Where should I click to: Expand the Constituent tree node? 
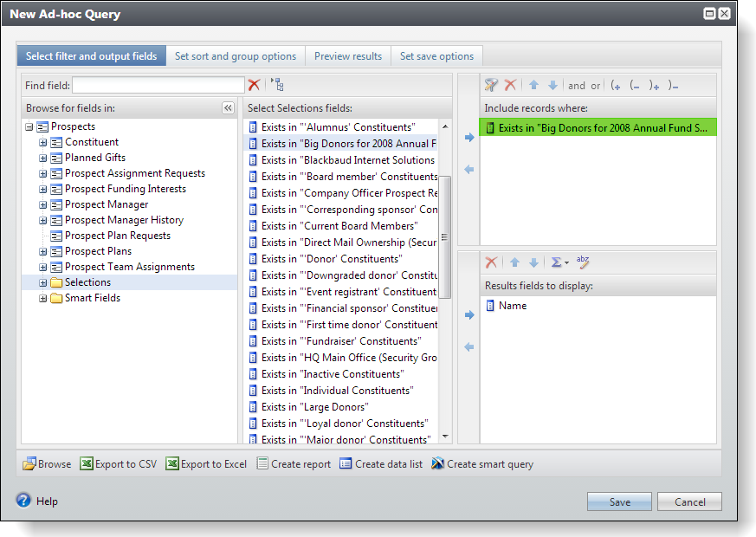pyautogui.click(x=43, y=142)
